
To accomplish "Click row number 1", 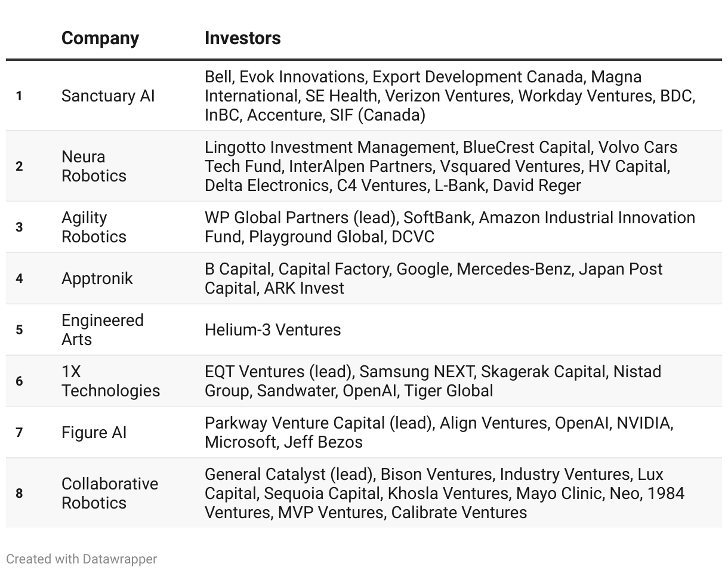I will 19,96.
